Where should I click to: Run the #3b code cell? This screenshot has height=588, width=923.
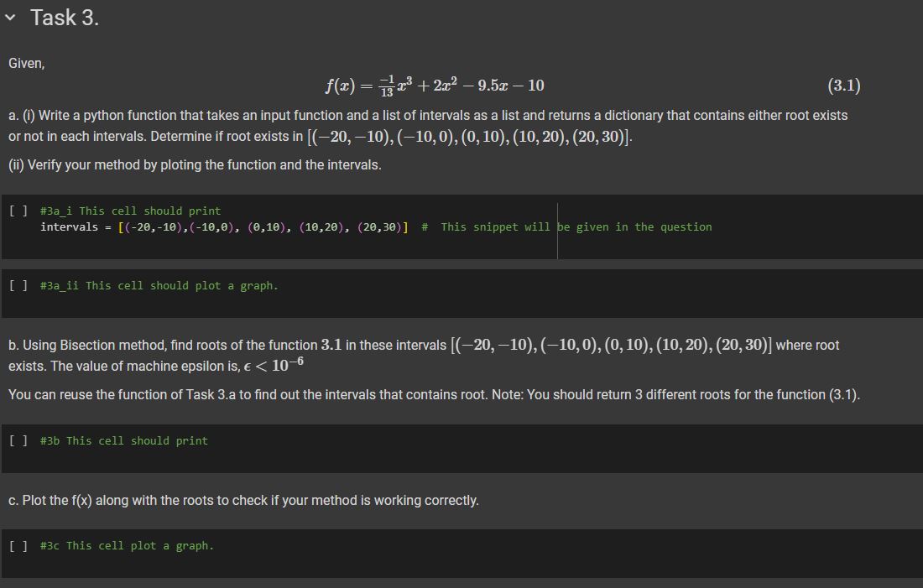18,441
